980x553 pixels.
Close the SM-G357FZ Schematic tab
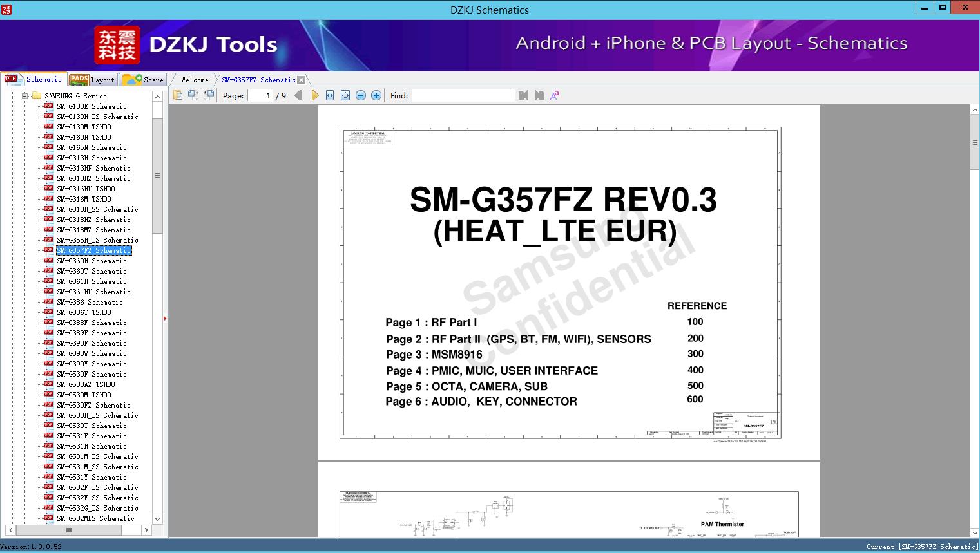click(x=302, y=80)
